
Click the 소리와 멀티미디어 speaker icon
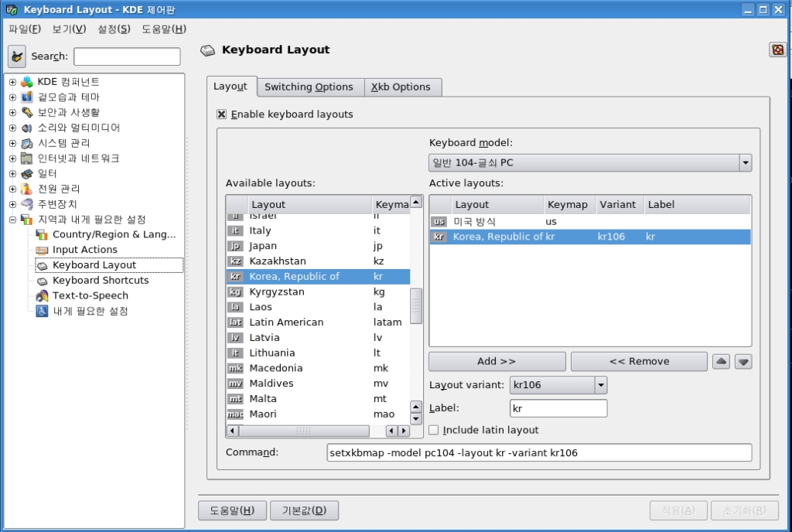pos(27,128)
